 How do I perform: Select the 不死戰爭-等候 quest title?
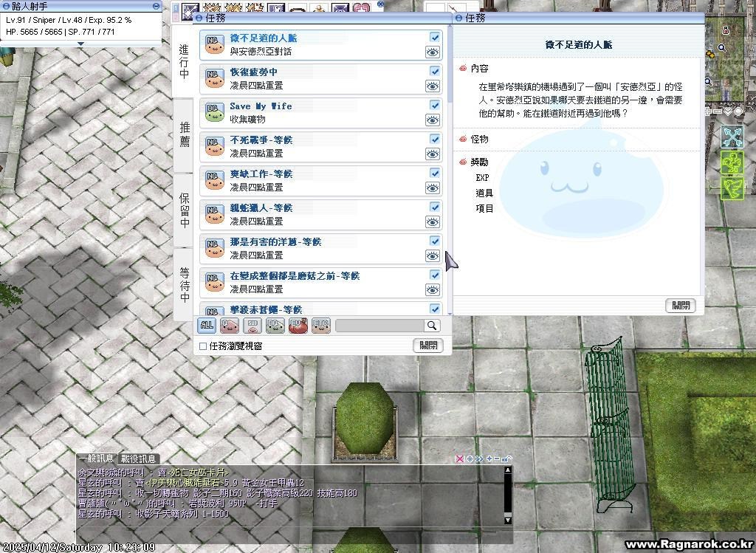point(261,140)
